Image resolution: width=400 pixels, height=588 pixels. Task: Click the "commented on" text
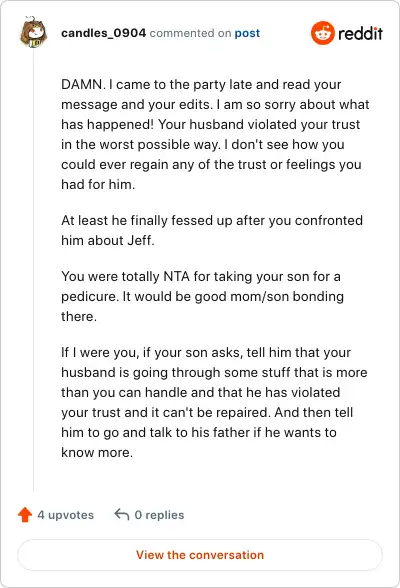pos(190,33)
